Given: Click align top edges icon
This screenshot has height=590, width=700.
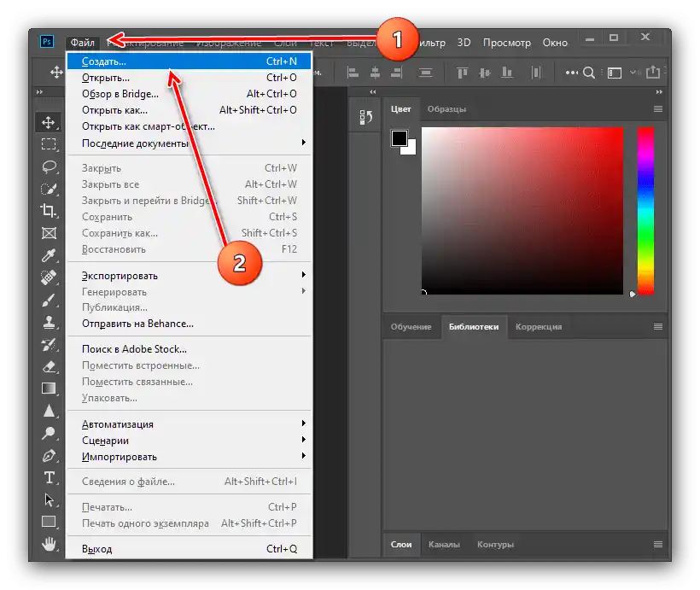Looking at the screenshot, I should tap(462, 72).
